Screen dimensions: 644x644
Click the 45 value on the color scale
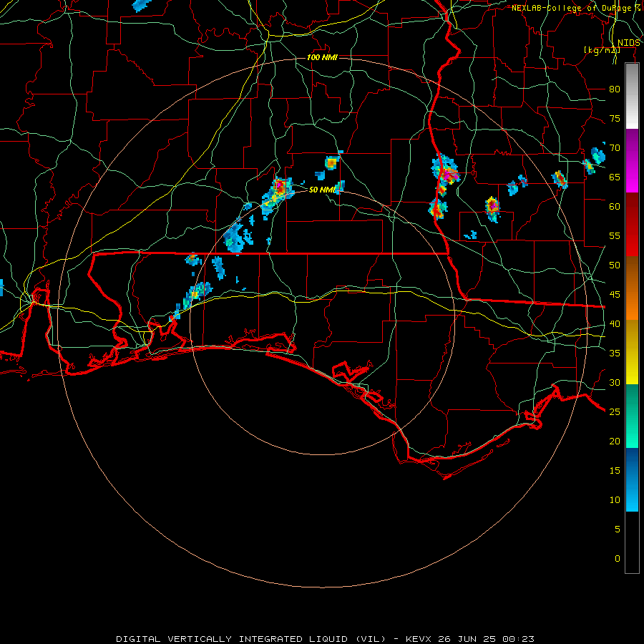pyautogui.click(x=615, y=295)
